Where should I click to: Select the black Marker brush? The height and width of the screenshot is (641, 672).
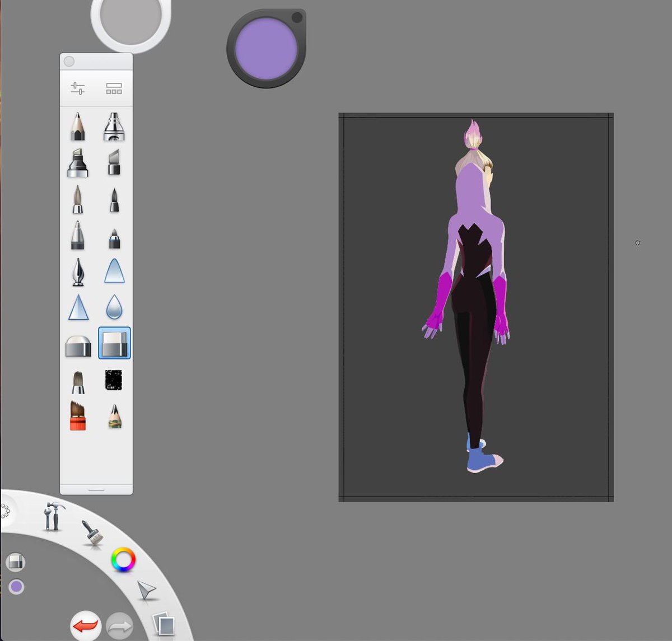pyautogui.click(x=78, y=163)
